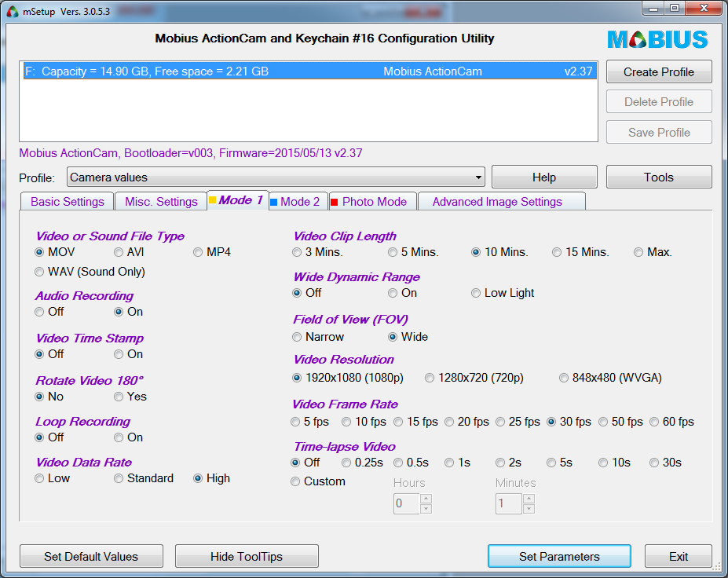Switch to the Mode 2 tab
Screen dimensions: 728x578
pyautogui.click(x=298, y=202)
